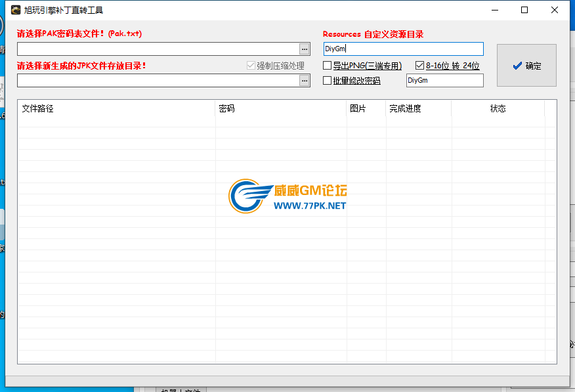575x392 pixels.
Task: Close the 旭玩引擎补丁直转工具 window
Action: click(555, 10)
